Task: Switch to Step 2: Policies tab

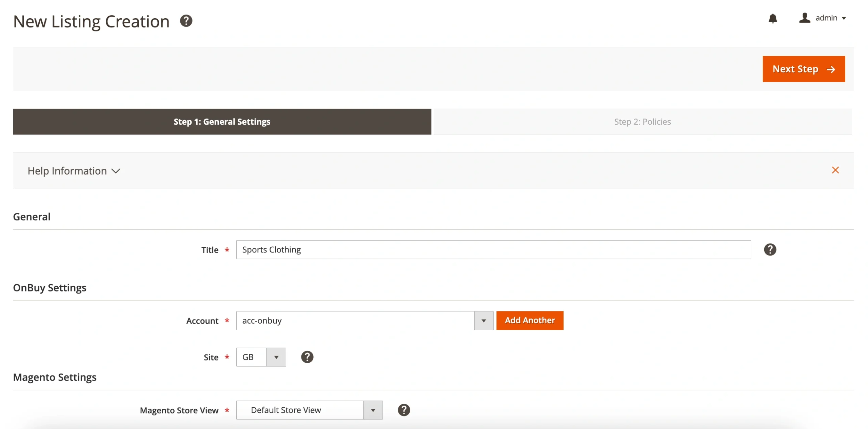Action: (x=642, y=122)
